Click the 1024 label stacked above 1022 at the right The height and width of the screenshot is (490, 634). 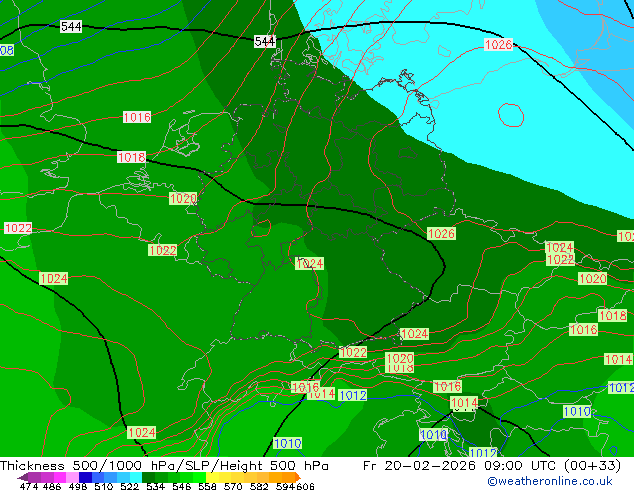click(560, 247)
